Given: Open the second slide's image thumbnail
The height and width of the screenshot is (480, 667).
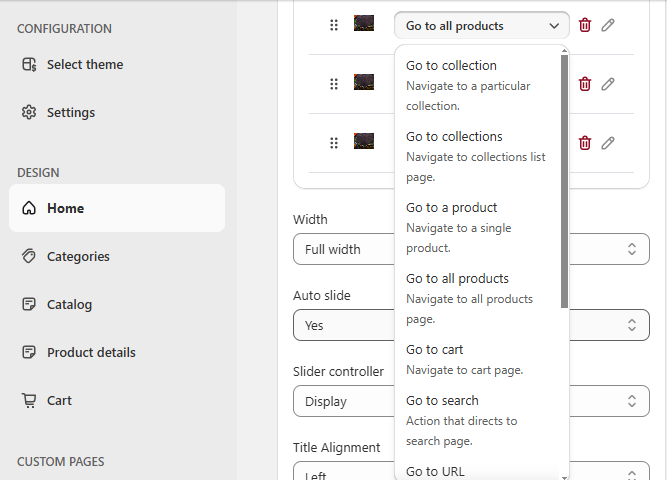Looking at the screenshot, I should (x=364, y=82).
